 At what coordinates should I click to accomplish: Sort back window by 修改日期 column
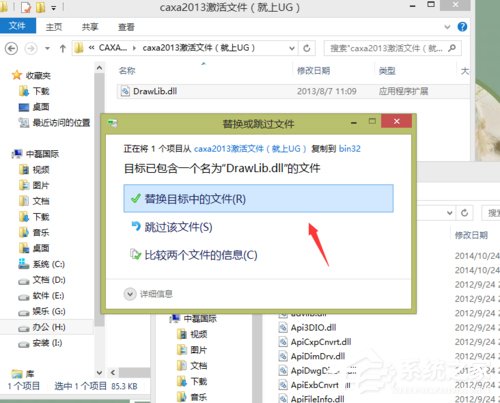tap(471, 235)
